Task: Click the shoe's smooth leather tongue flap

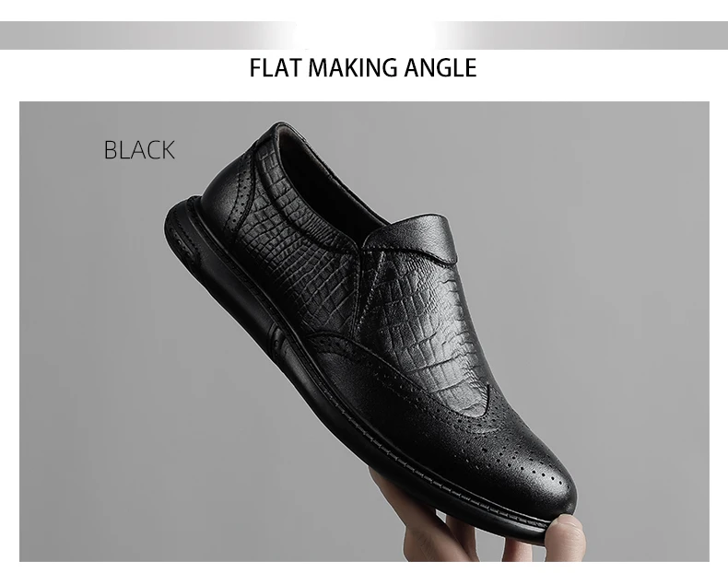Action: (x=413, y=237)
